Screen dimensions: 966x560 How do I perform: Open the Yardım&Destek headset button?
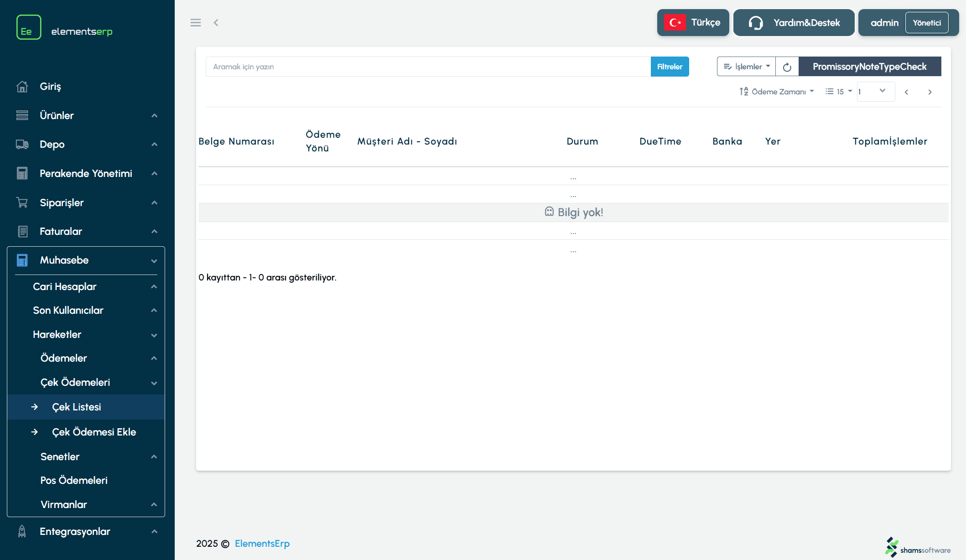[794, 23]
